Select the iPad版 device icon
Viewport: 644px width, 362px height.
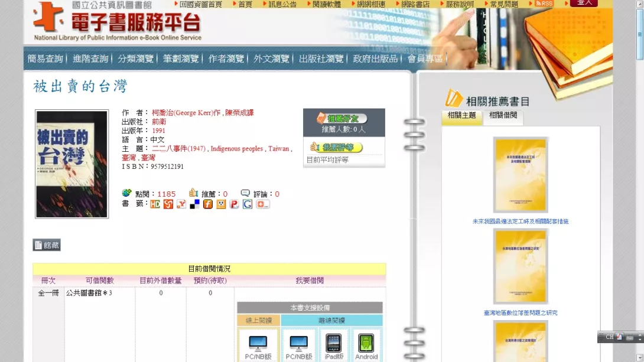click(x=333, y=343)
